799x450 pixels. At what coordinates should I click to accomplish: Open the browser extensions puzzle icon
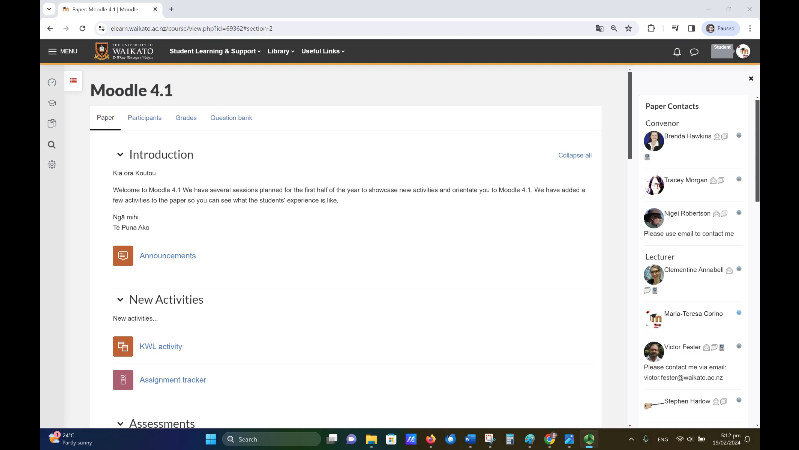click(x=651, y=29)
